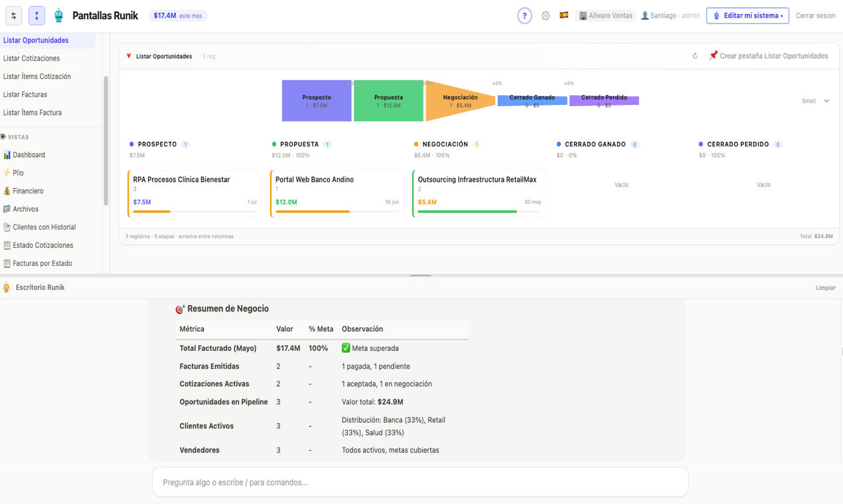843x504 pixels.
Task: Open RPA Procesos Clínica Bienestar card
Action: pos(194,194)
